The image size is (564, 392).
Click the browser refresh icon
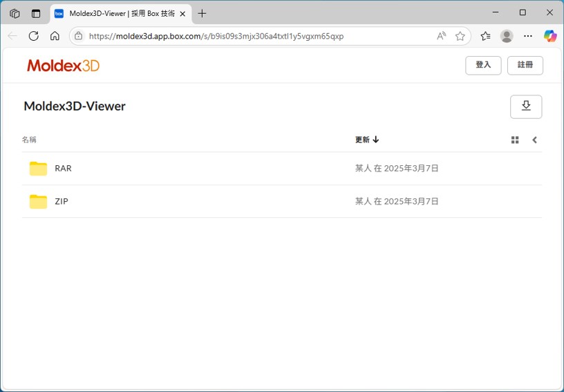[x=33, y=36]
